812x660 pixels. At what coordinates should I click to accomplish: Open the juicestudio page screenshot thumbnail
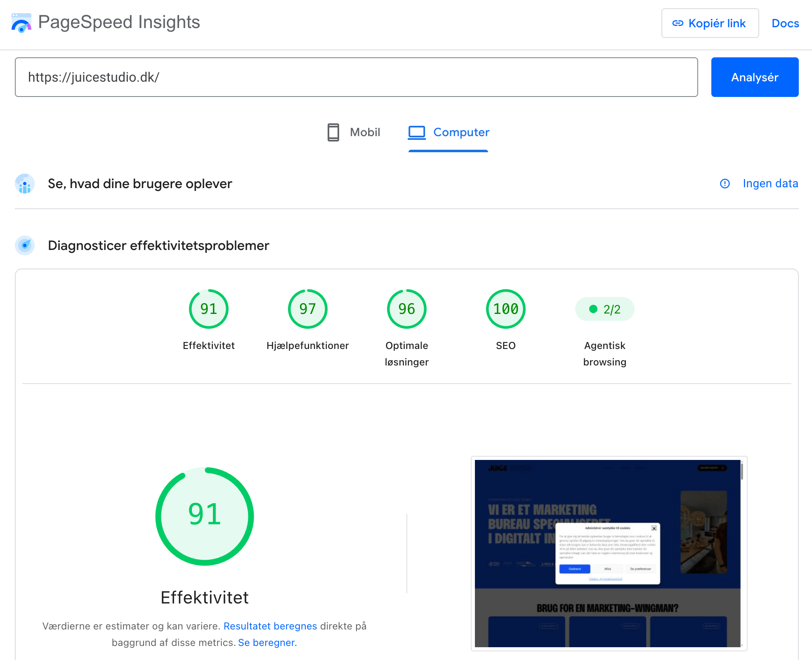[x=609, y=553]
